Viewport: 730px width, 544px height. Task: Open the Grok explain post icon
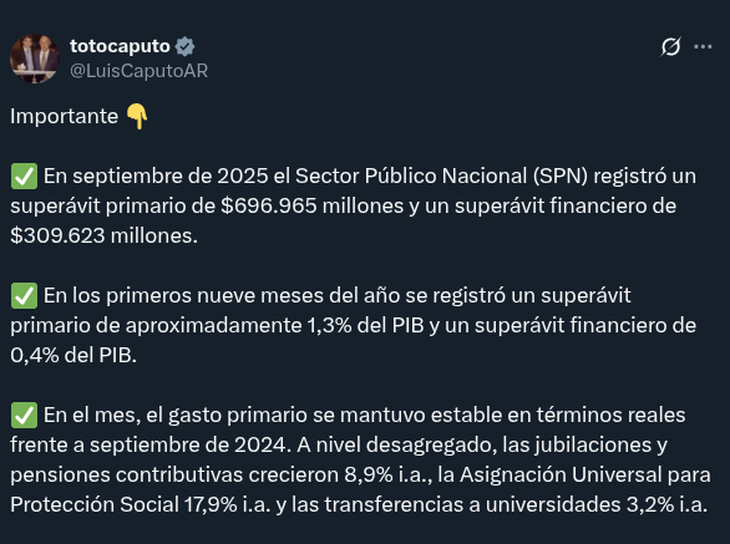point(671,47)
